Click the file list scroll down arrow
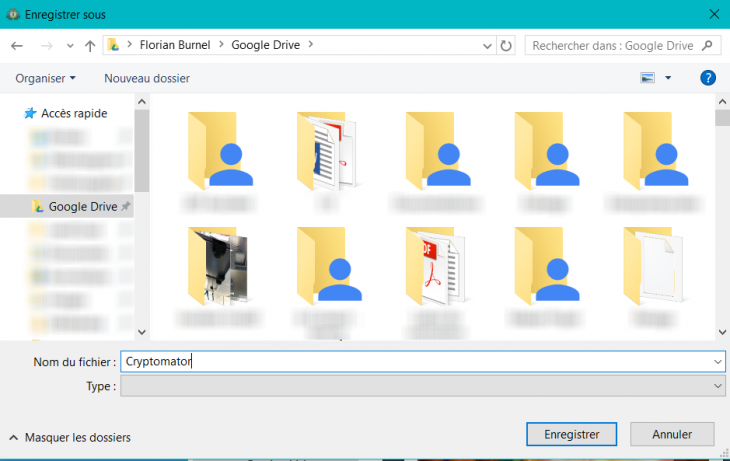The height and width of the screenshot is (461, 730). coord(722,332)
